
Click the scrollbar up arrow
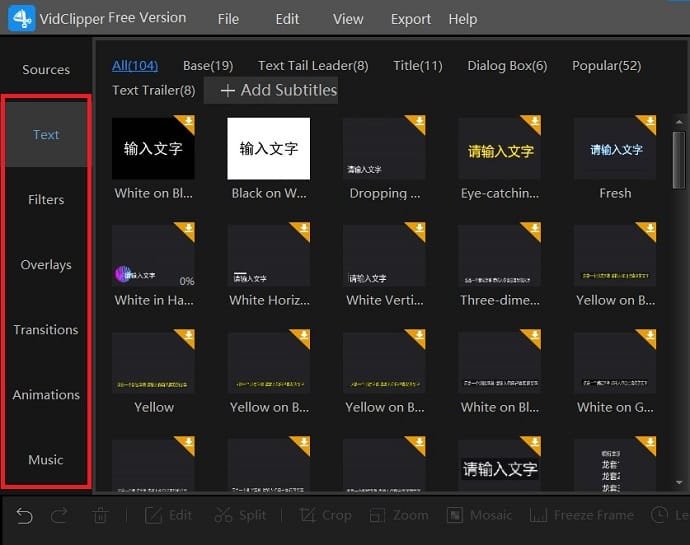click(x=679, y=122)
